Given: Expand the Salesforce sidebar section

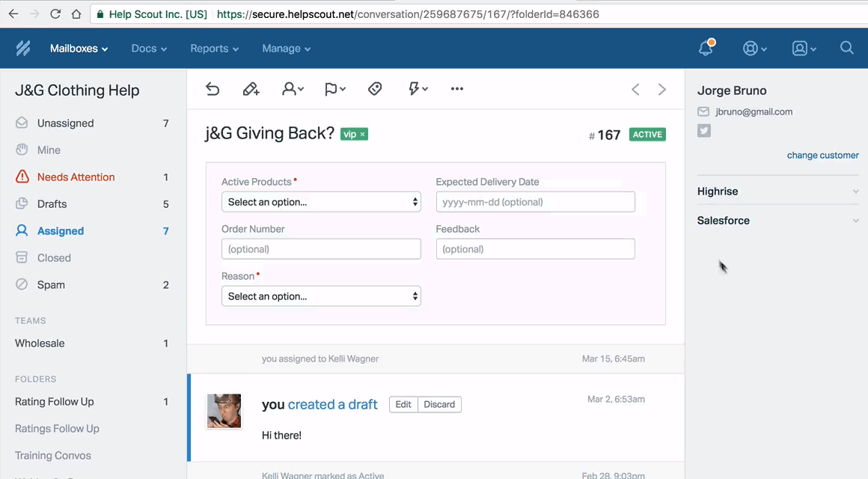Looking at the screenshot, I should coord(778,221).
